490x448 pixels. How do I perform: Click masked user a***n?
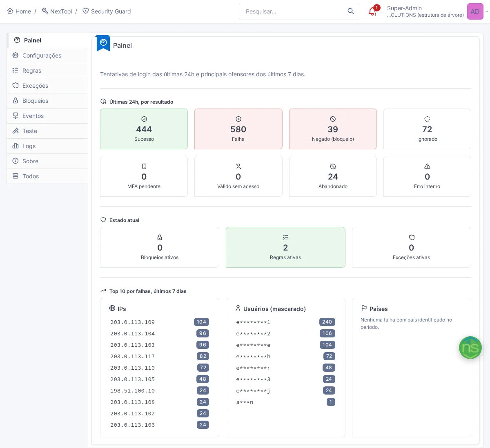245,402
